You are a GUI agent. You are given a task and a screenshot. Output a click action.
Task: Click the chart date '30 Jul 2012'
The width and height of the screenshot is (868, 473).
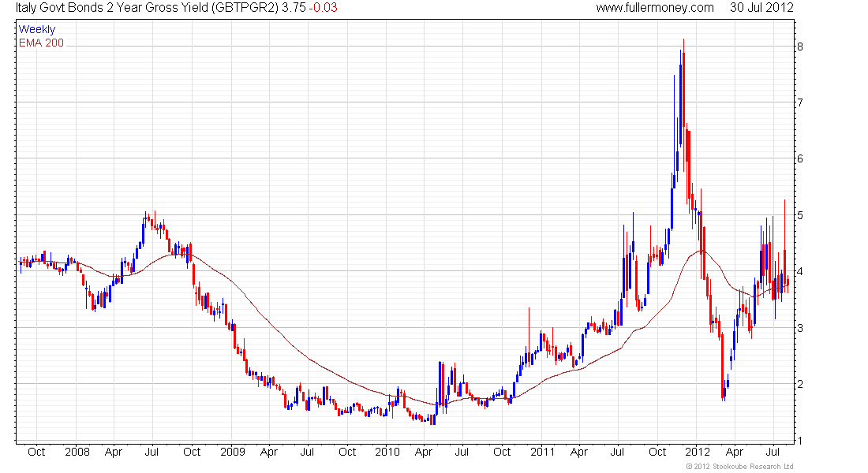(x=761, y=8)
